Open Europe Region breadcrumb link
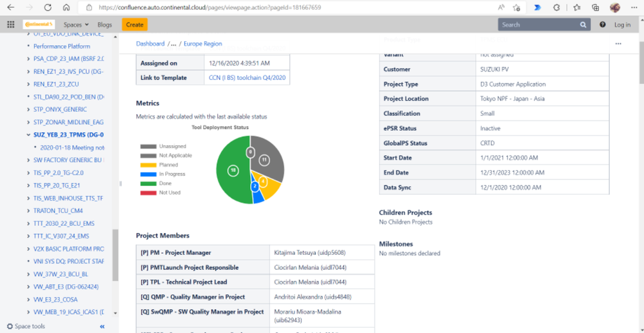The height and width of the screenshot is (333, 644). click(203, 44)
